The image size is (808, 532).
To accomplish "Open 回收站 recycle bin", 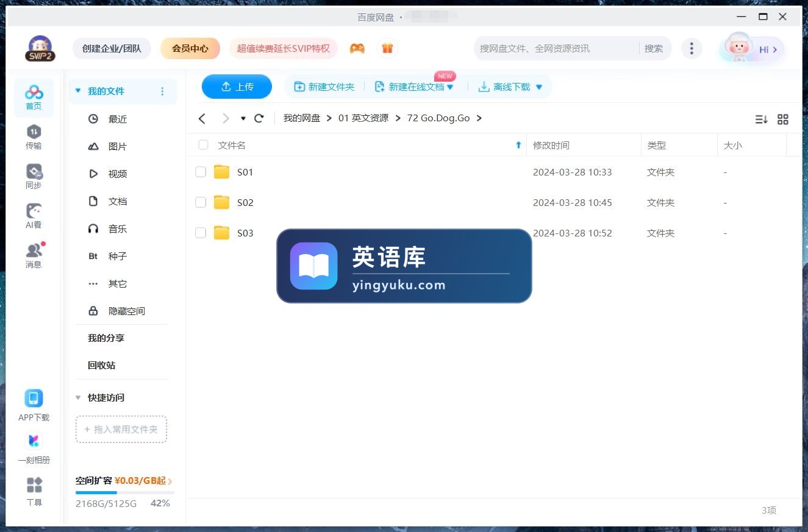I will [102, 365].
